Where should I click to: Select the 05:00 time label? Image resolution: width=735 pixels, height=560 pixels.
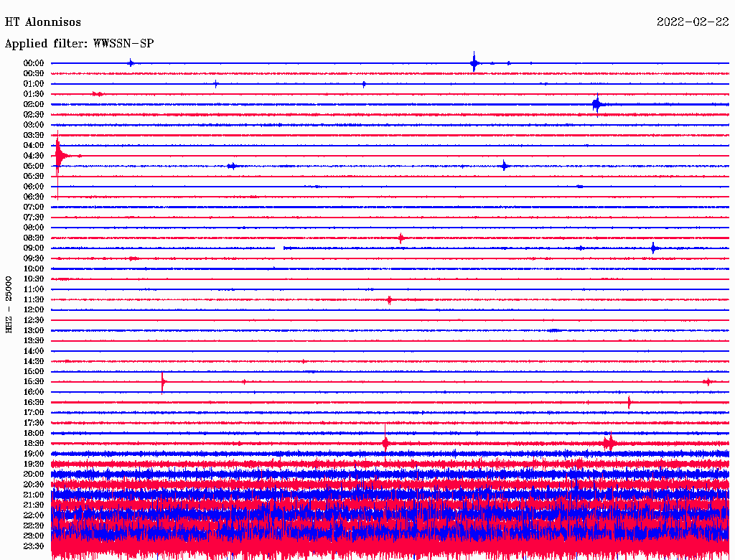pyautogui.click(x=34, y=166)
